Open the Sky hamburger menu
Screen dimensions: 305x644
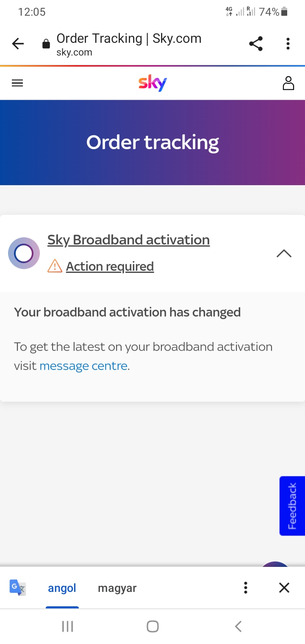click(17, 83)
